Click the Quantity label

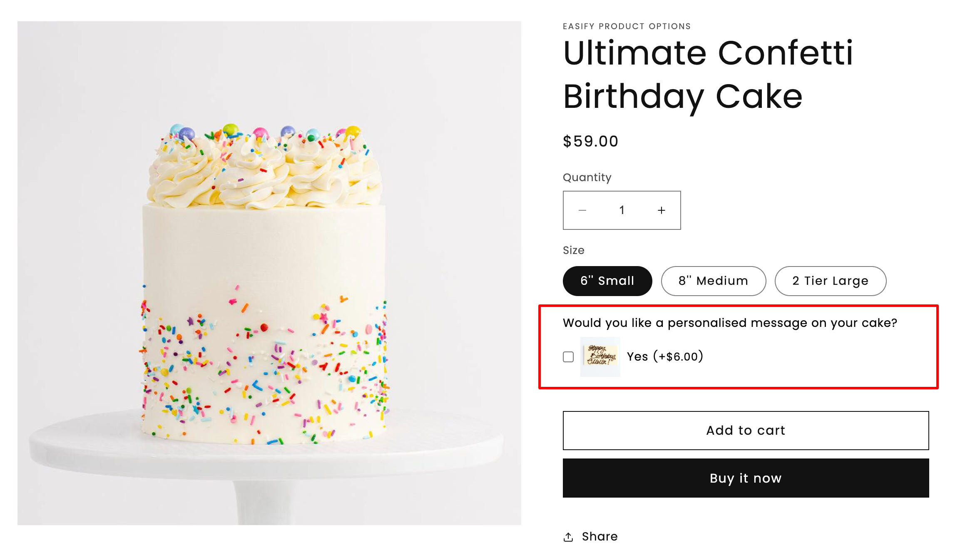[x=587, y=177]
